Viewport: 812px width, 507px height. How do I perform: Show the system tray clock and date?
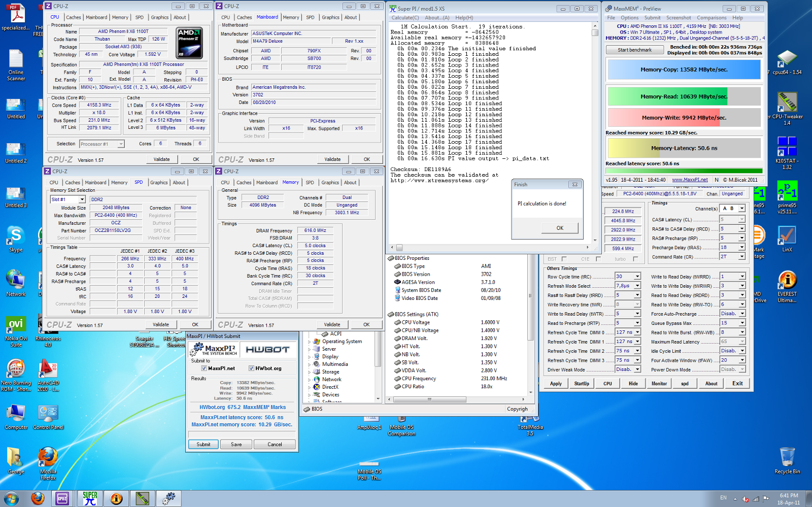788,499
